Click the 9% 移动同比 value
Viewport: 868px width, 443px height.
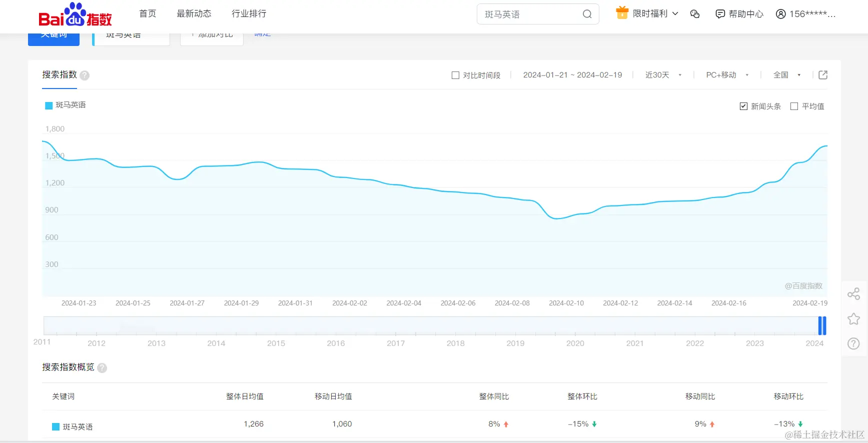[700, 424]
